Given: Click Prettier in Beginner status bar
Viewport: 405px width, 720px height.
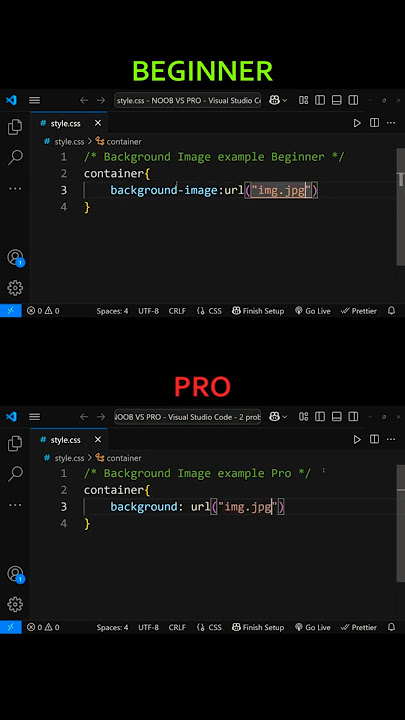Looking at the screenshot, I should [359, 311].
